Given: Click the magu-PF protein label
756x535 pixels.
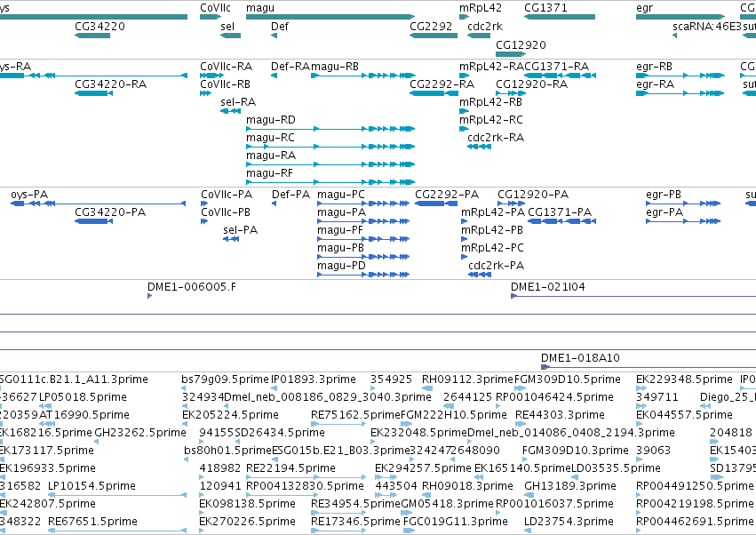Looking at the screenshot, I should tap(340, 230).
